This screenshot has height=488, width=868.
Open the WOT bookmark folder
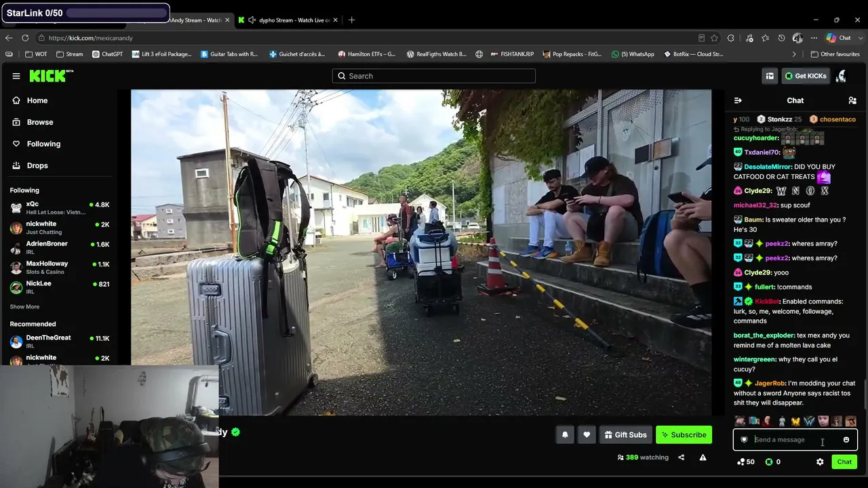click(x=36, y=54)
